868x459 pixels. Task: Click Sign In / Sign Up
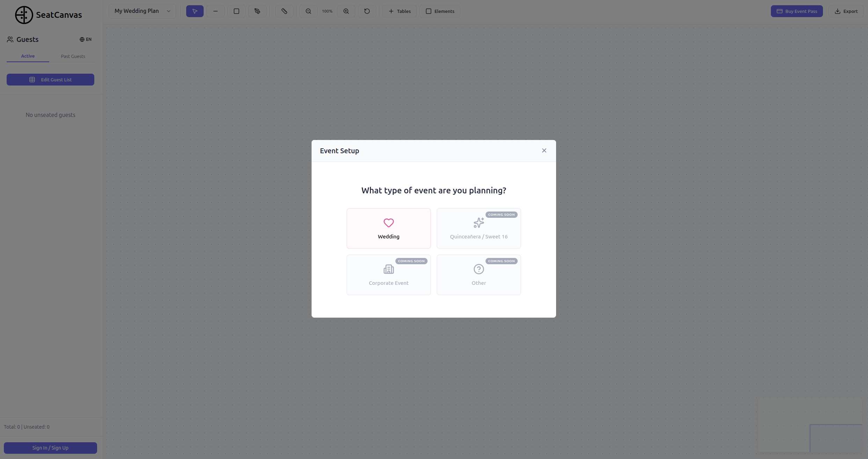coord(50,448)
